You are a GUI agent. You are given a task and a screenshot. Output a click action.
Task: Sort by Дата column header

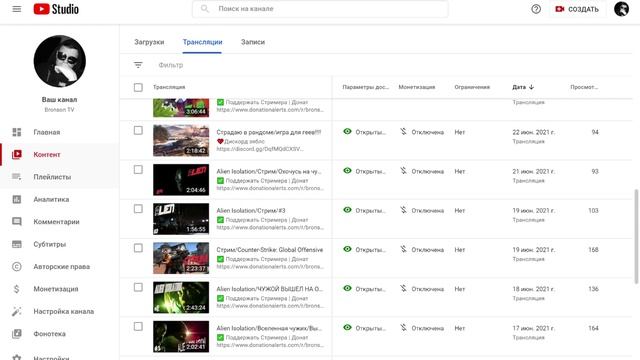[x=523, y=87]
